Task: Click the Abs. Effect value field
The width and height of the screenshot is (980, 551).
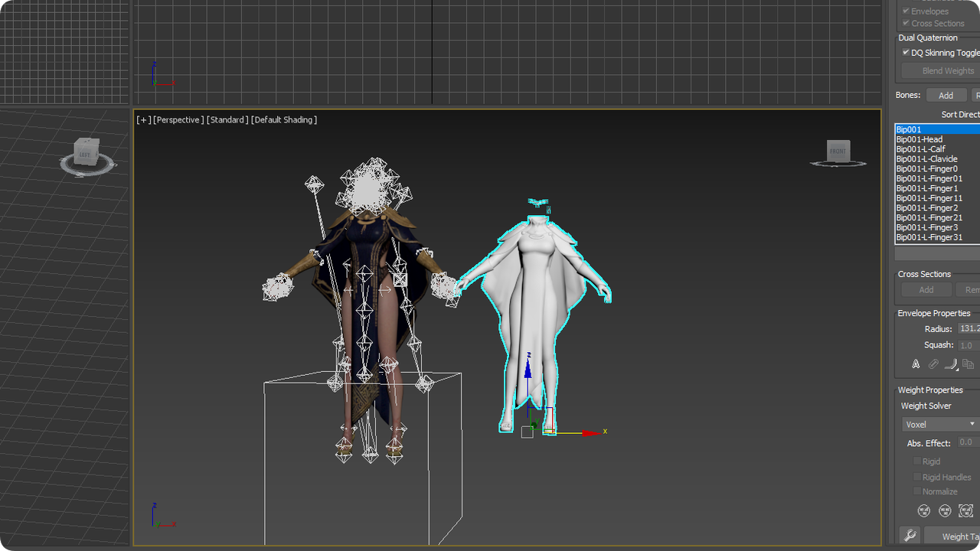Action: (x=969, y=442)
